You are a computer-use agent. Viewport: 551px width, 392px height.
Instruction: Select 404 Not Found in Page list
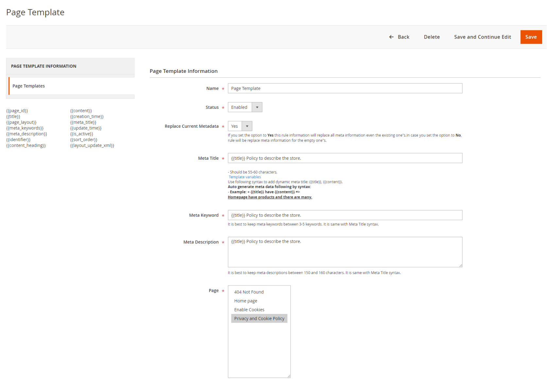[x=249, y=292]
